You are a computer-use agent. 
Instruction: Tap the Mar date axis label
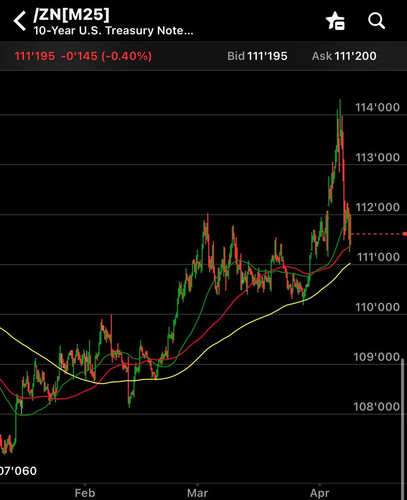(197, 493)
